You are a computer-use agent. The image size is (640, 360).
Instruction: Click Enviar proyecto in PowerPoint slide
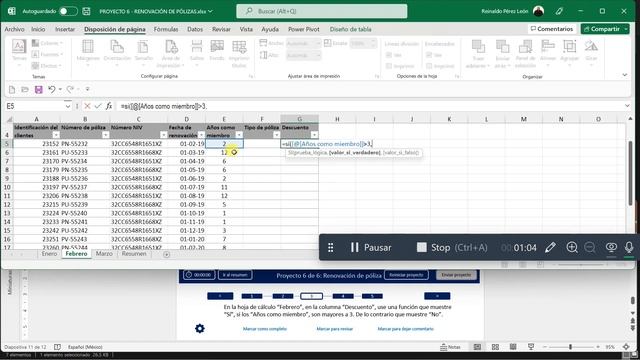coord(456,275)
